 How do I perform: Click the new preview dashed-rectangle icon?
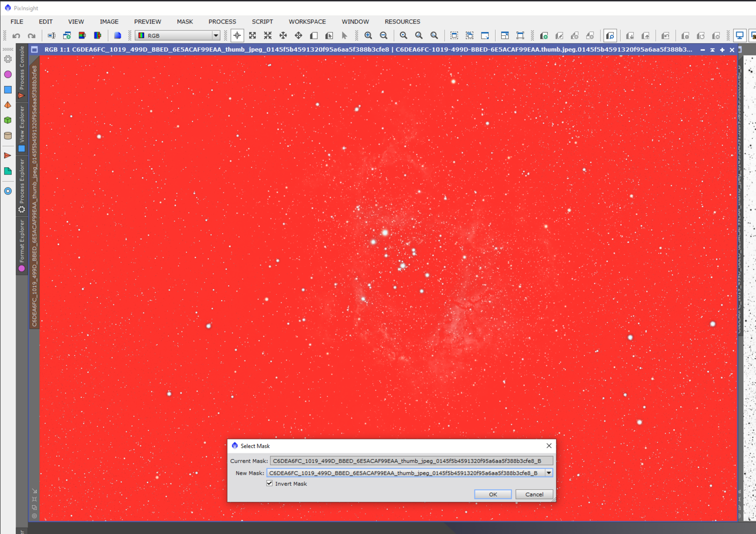(x=454, y=36)
